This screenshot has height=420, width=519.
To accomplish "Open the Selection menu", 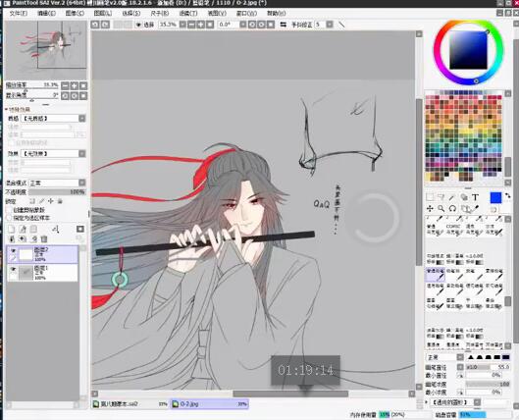I will [131, 13].
